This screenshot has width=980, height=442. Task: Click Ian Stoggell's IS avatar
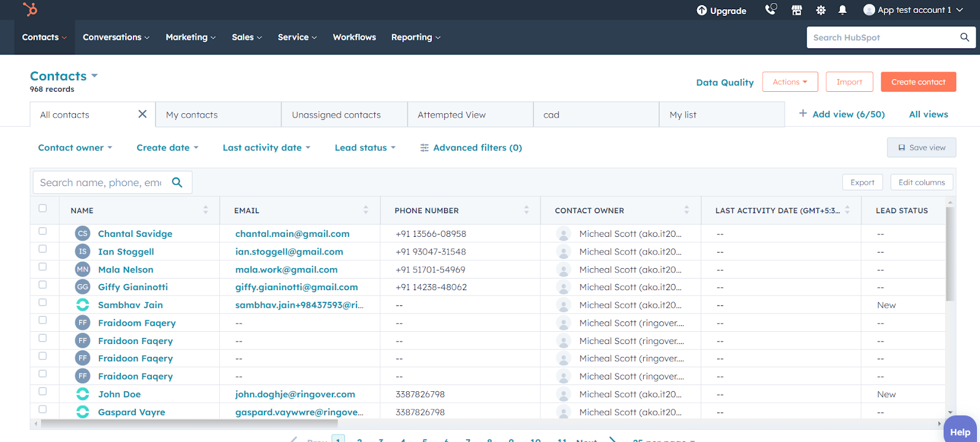[x=83, y=251]
